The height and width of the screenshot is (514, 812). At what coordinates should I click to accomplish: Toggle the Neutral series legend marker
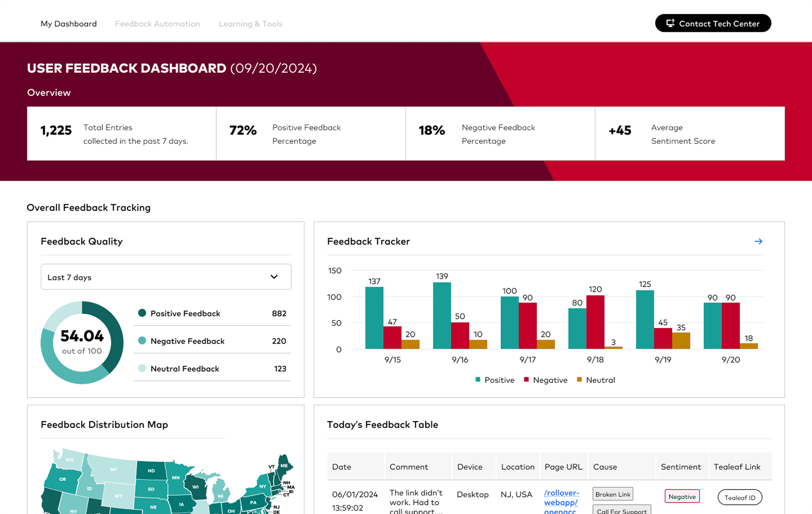click(579, 379)
